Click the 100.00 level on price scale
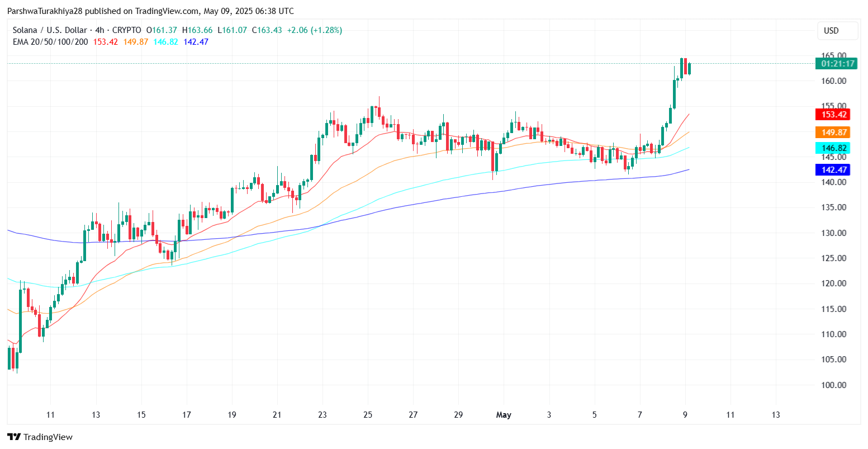This screenshot has height=449, width=868. (833, 385)
